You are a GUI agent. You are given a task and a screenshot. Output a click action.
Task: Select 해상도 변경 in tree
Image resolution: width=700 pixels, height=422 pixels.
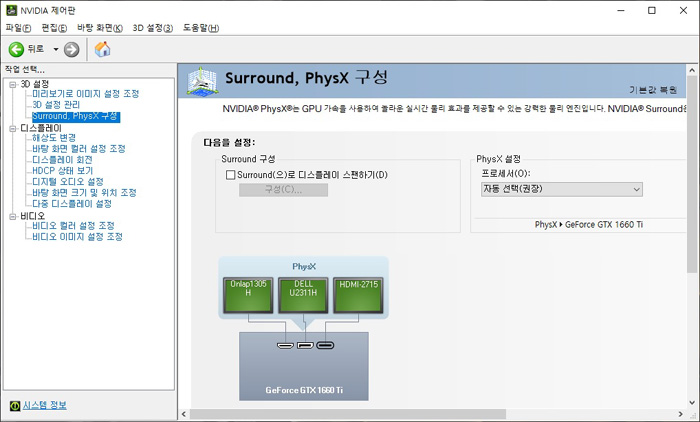pos(54,138)
